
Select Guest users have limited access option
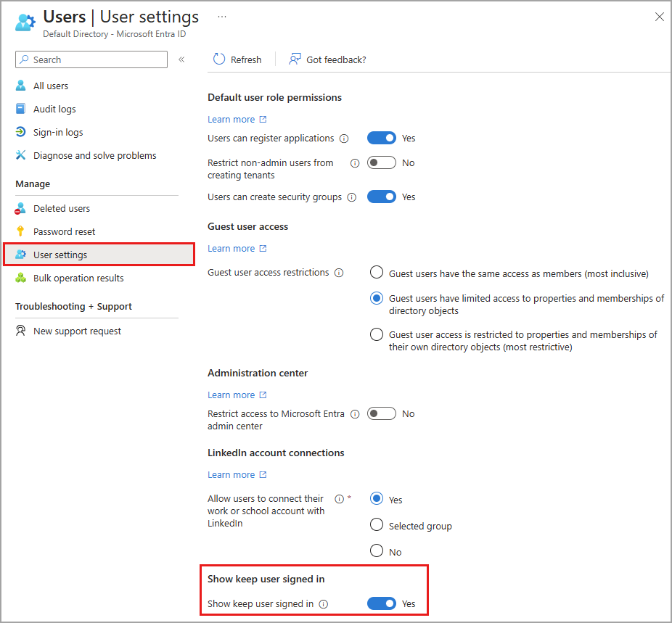pyautogui.click(x=377, y=298)
